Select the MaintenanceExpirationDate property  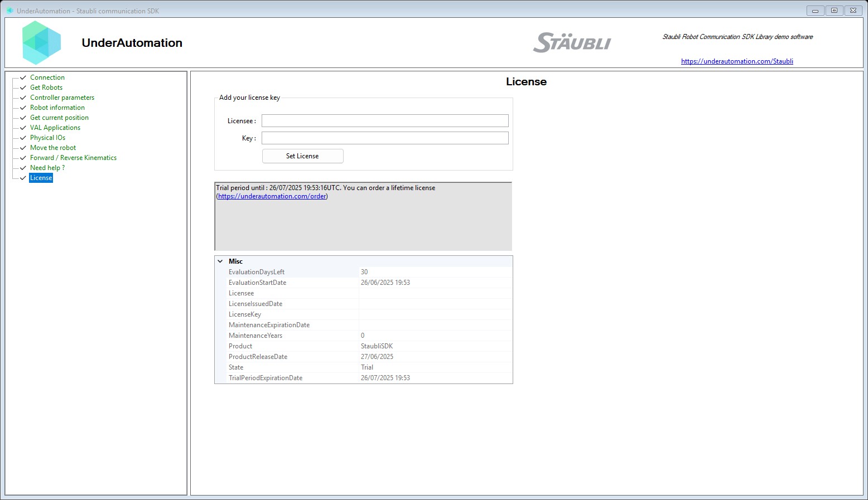[364, 325]
